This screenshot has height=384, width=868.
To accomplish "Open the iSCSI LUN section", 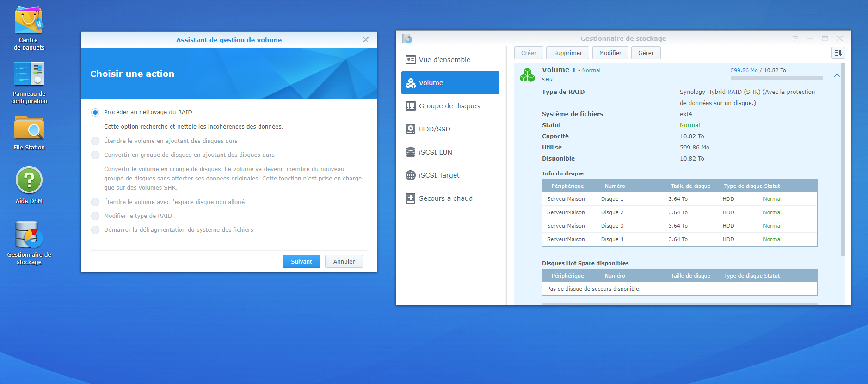I will coord(450,152).
